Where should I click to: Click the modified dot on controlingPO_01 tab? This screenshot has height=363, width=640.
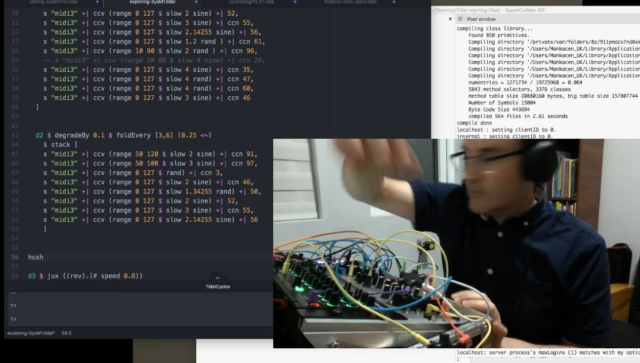tap(295, 2)
